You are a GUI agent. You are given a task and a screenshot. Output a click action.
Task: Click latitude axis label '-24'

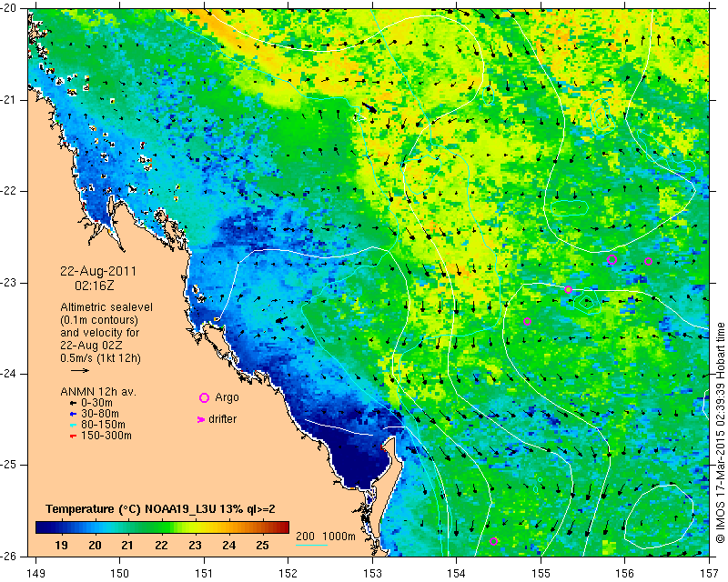click(x=10, y=374)
